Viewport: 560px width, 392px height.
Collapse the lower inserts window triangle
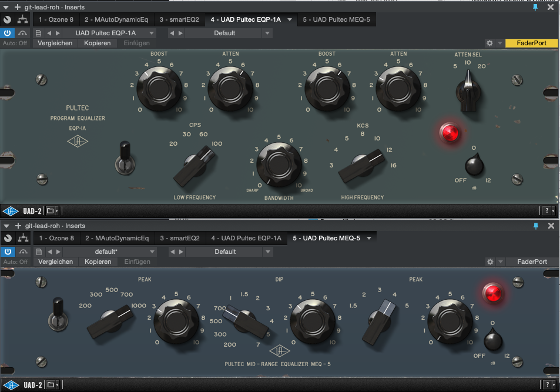(6, 226)
